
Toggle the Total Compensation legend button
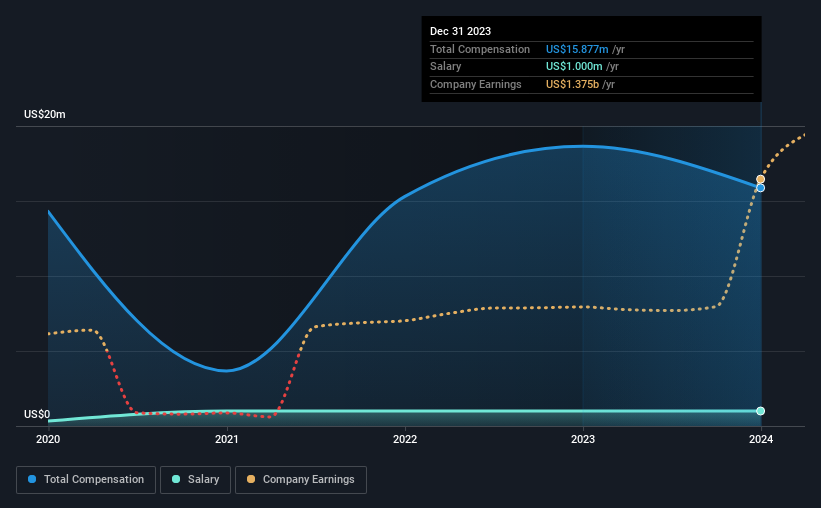pos(86,480)
